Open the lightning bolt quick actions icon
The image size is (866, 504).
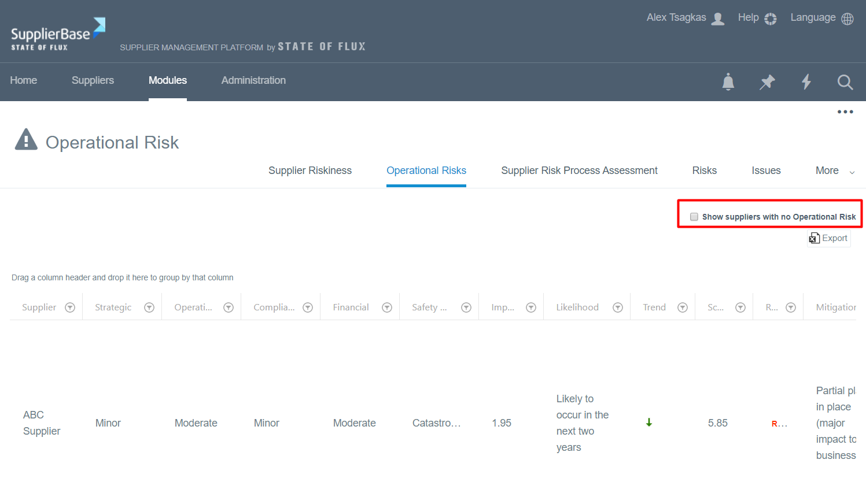point(806,82)
